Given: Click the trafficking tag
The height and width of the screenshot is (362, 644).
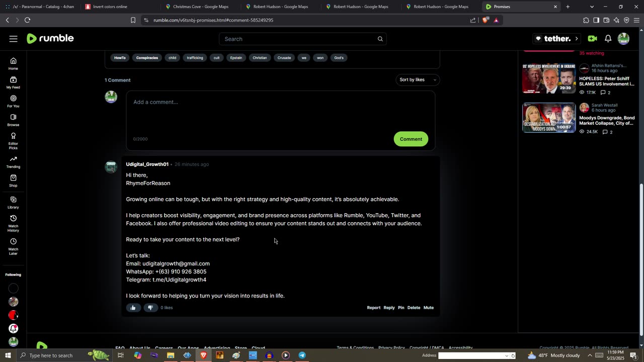Looking at the screenshot, I should [195, 58].
